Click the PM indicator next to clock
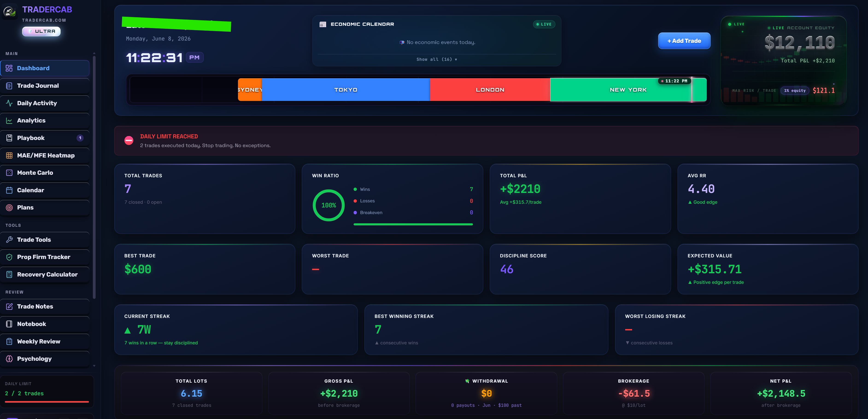Image resolution: width=868 pixels, height=419 pixels. (194, 58)
